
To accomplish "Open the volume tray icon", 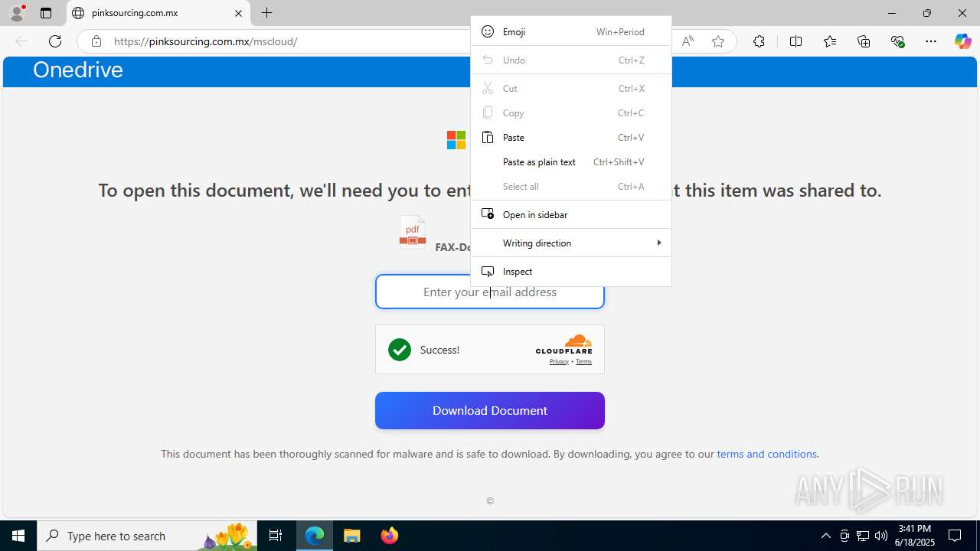I will point(881,536).
